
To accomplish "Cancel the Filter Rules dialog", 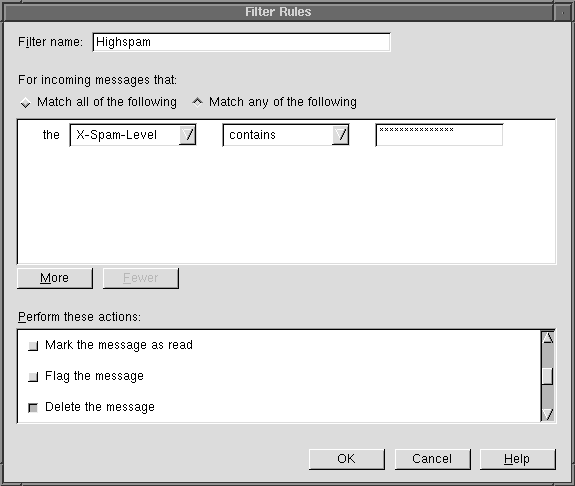I will pyautogui.click(x=432, y=459).
